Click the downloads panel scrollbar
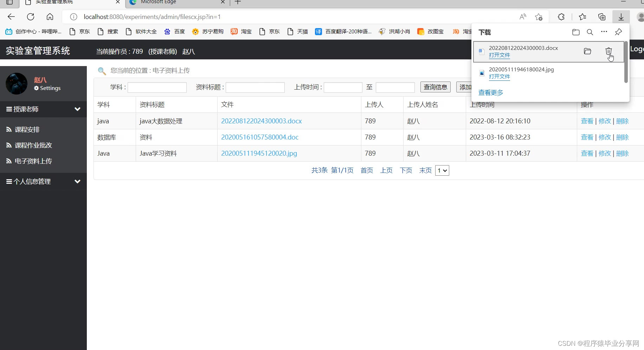The image size is (644, 350). tap(626, 63)
